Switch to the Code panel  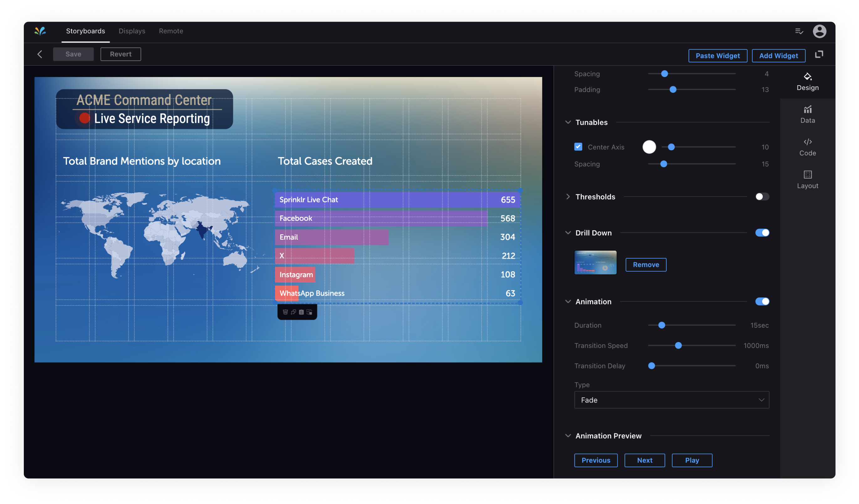pos(808,147)
